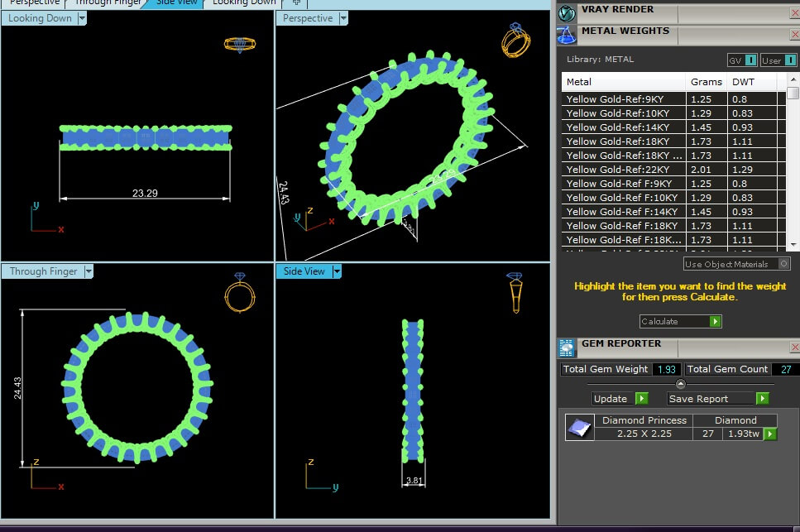This screenshot has height=532, width=800.
Task: Click the Metal Weights scale icon
Action: coord(567,34)
